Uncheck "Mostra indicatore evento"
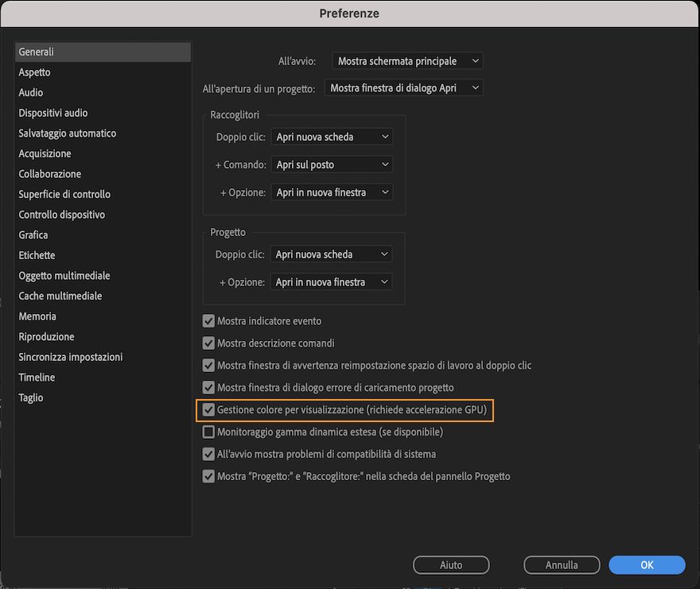Viewport: 700px width, 589px height. click(208, 320)
